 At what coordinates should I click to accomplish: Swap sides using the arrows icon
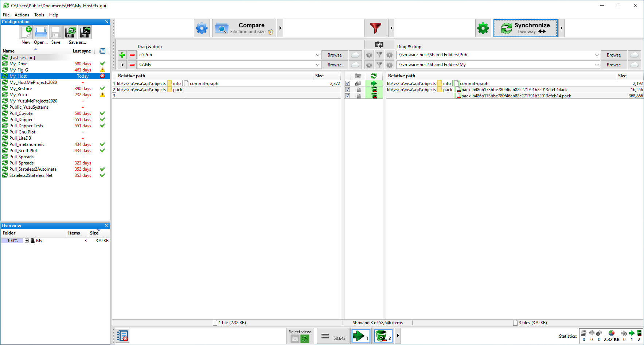pyautogui.click(x=379, y=44)
